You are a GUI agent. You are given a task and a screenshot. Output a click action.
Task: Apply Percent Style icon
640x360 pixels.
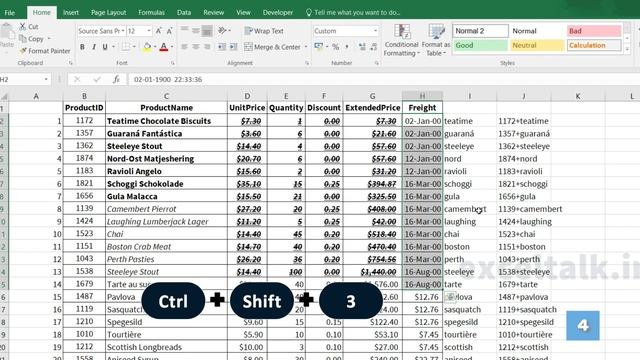[336, 47]
